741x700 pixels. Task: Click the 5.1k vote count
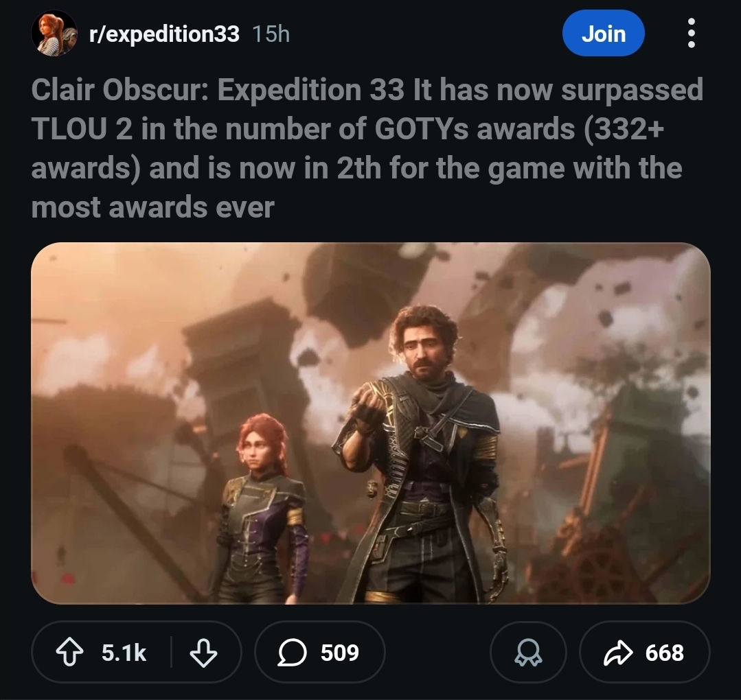coord(124,653)
